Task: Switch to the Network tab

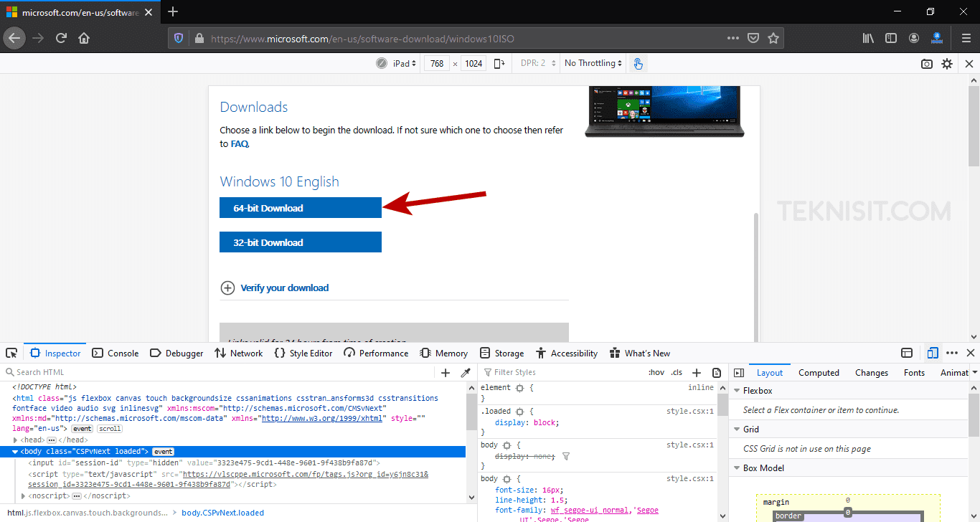Action: pyautogui.click(x=239, y=353)
